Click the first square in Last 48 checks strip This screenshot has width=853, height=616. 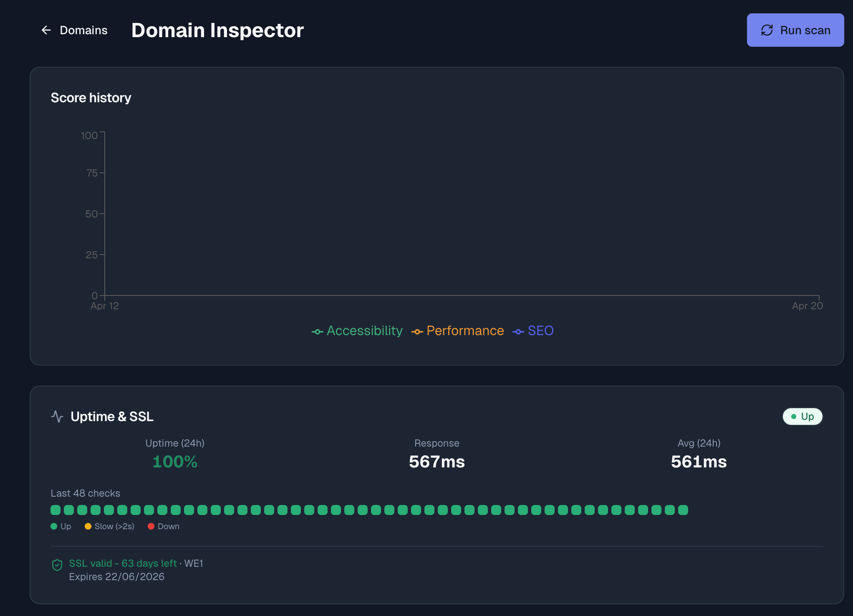click(55, 510)
